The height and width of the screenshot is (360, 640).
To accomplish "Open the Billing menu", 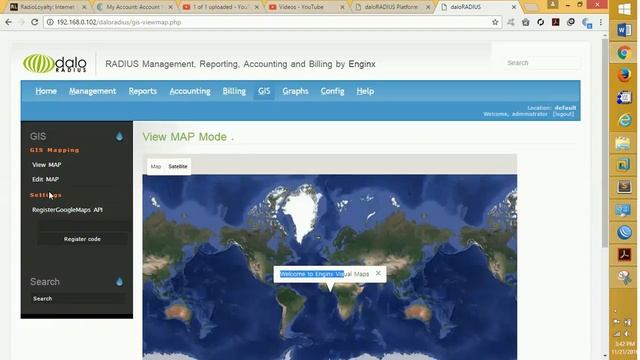I will tap(234, 91).
